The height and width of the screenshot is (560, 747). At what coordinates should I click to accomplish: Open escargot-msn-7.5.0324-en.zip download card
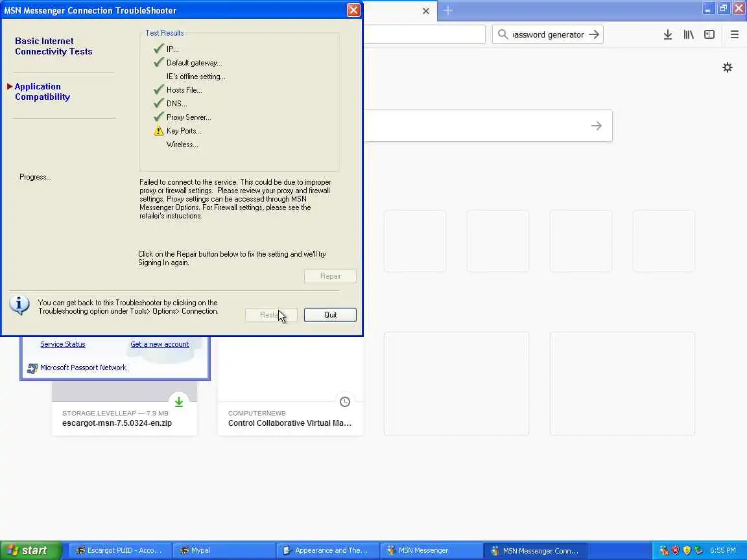point(124,407)
